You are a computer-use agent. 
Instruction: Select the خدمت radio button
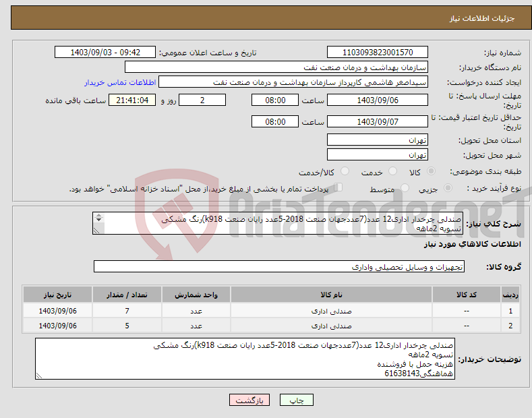392,171
